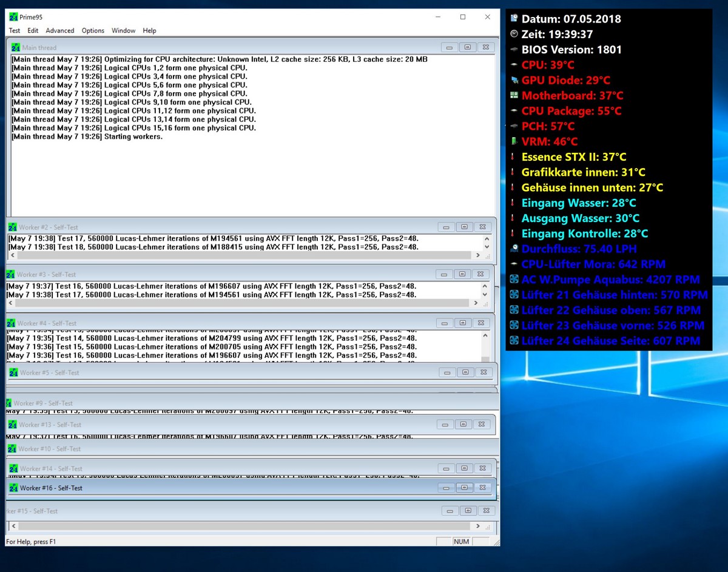Screen dimensions: 728x572
Task: Click the 'Test 18' line in Worker #2
Action: tap(214, 247)
